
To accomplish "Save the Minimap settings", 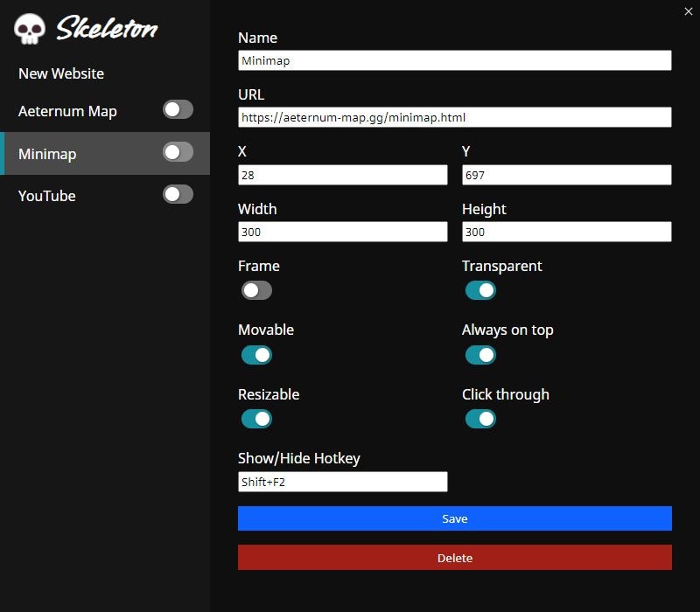I will [455, 518].
